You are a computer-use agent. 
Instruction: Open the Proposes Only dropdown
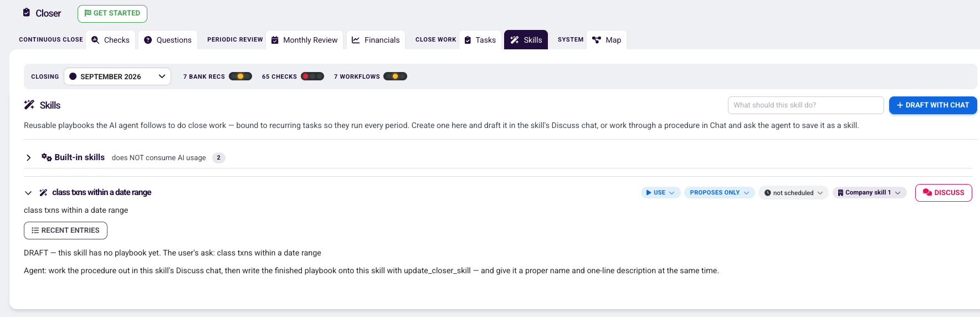click(x=720, y=193)
